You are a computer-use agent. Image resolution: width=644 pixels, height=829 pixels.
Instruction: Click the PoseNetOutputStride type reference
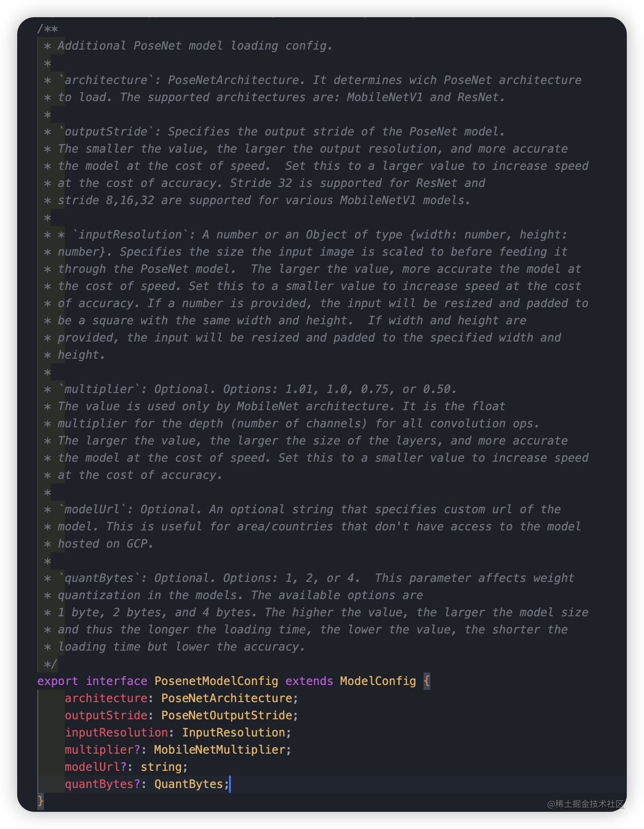227,715
